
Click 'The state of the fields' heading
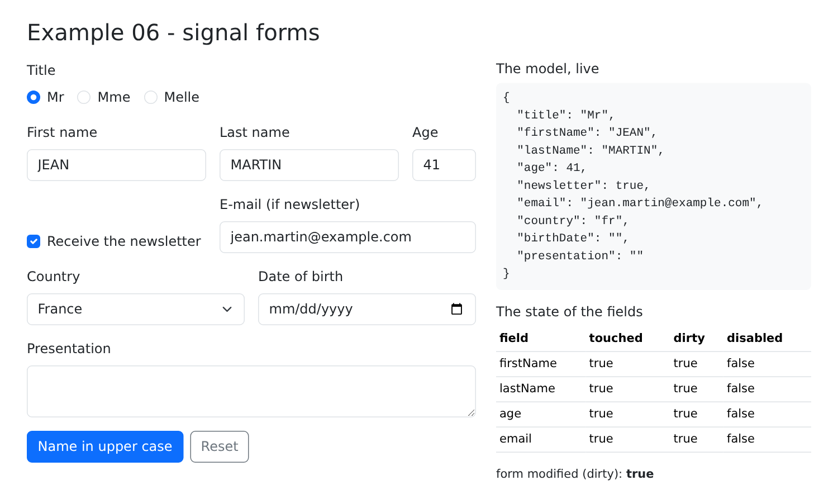point(569,312)
